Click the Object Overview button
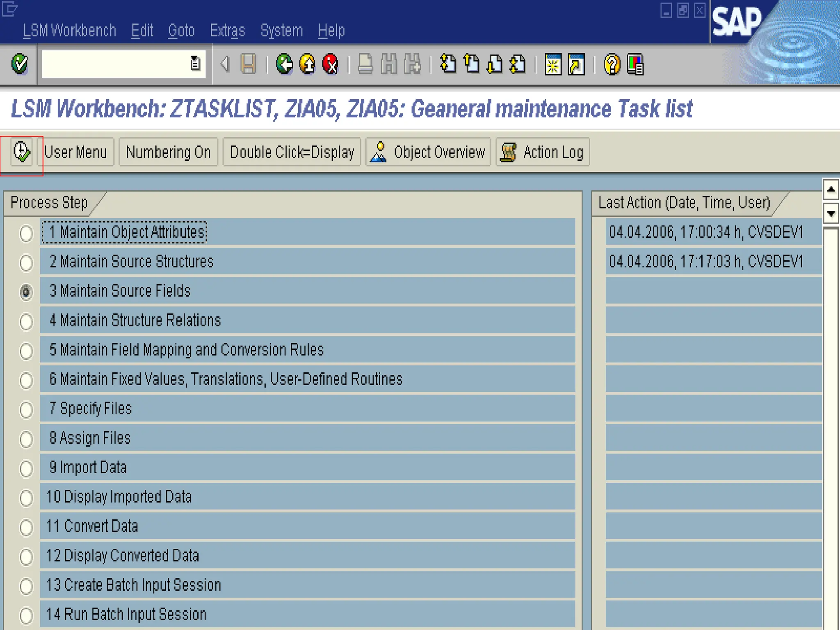The height and width of the screenshot is (630, 840). [x=428, y=152]
